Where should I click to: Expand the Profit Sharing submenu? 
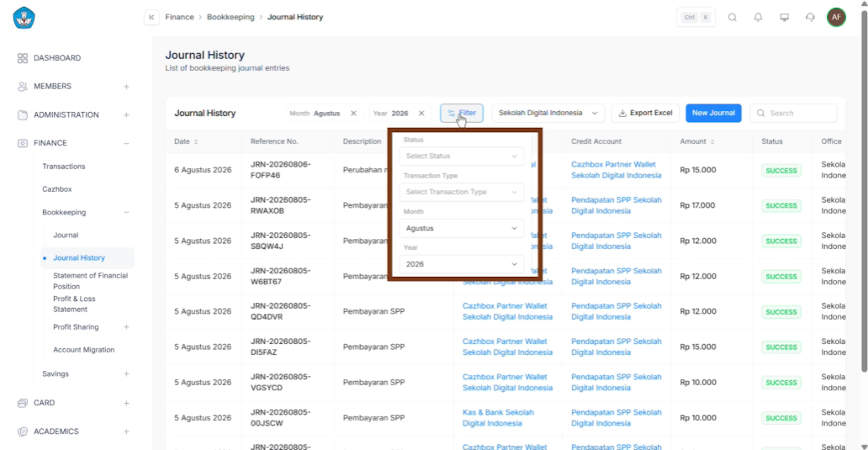tap(126, 327)
